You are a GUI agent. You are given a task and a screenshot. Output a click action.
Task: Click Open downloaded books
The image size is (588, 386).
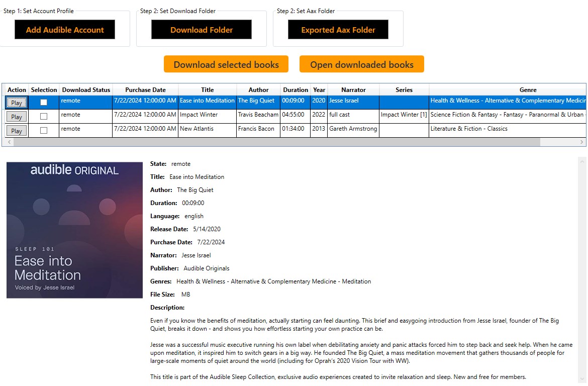tap(361, 64)
